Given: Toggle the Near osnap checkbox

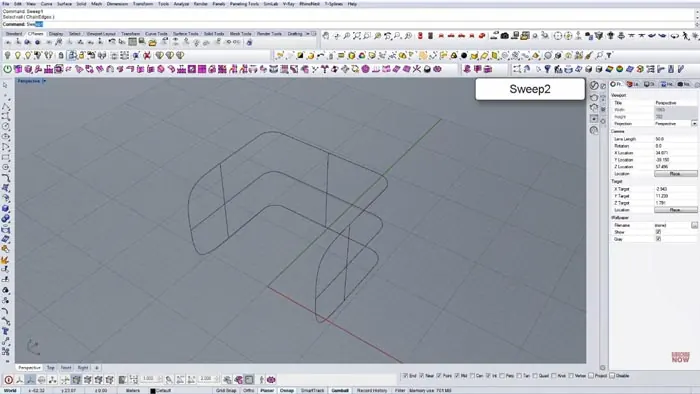Looking at the screenshot, I should coord(422,376).
